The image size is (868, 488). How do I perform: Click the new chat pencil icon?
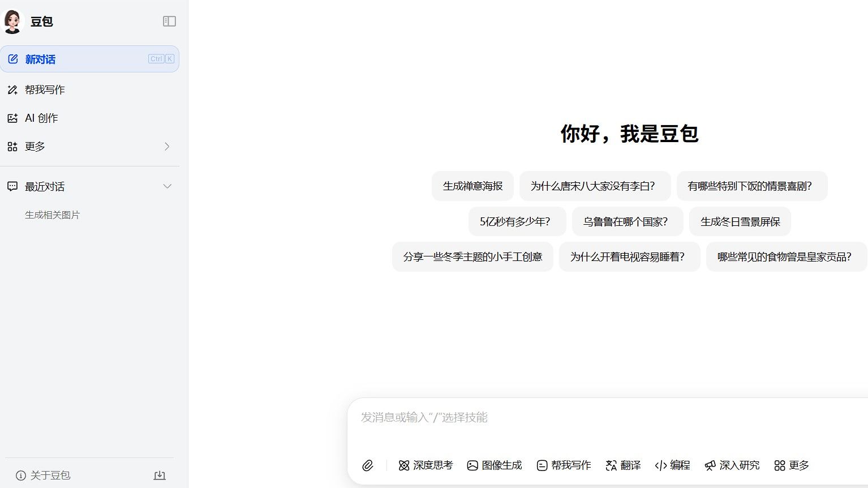pyautogui.click(x=13, y=59)
